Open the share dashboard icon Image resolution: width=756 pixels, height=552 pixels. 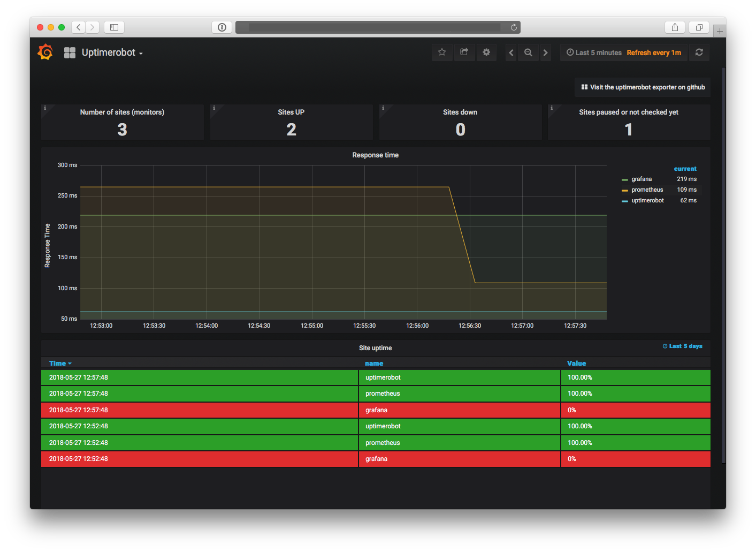click(464, 52)
